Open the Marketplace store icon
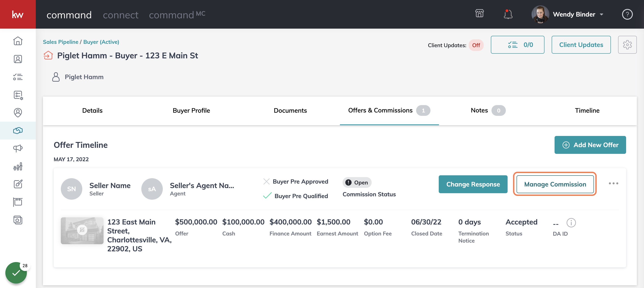644x288 pixels. point(479,13)
